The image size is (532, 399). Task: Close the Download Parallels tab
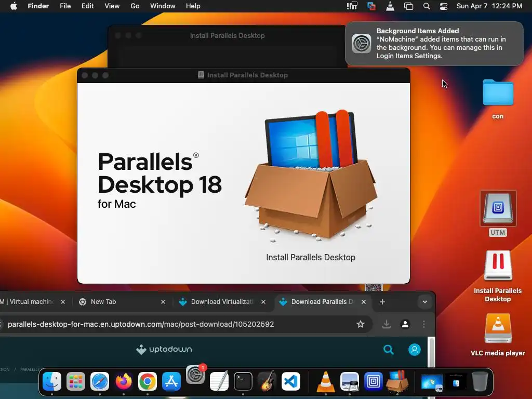(363, 302)
